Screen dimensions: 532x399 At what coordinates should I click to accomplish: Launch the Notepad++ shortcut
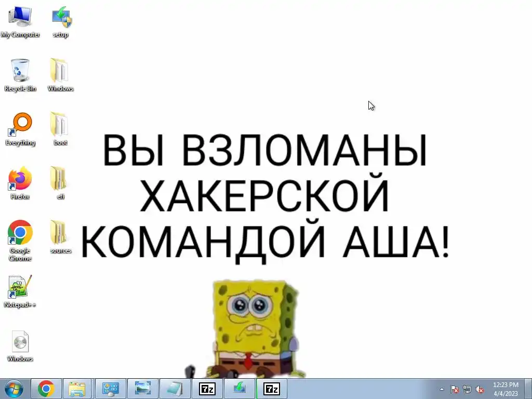coord(20,291)
